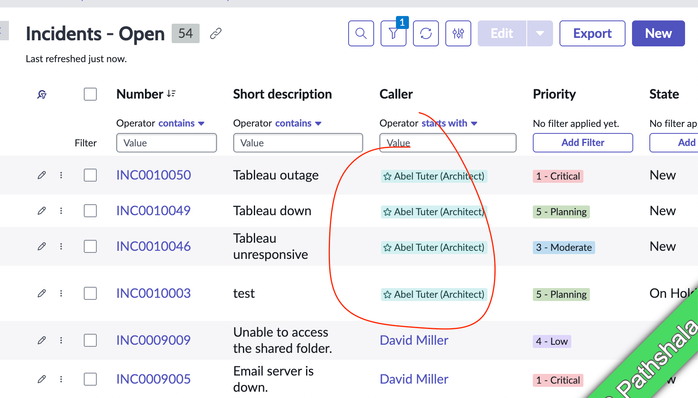Viewport: 698px width, 398px height.
Task: Copy list link via chain icon
Action: [216, 33]
